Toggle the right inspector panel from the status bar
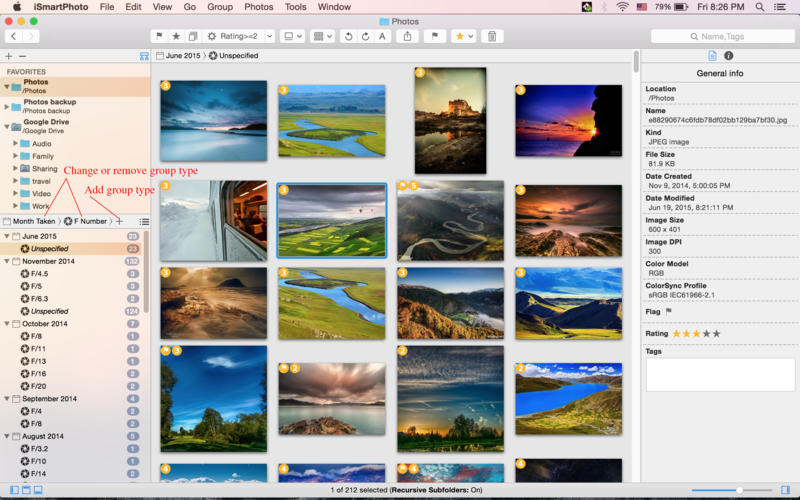This screenshot has height=500, width=800. tap(785, 490)
